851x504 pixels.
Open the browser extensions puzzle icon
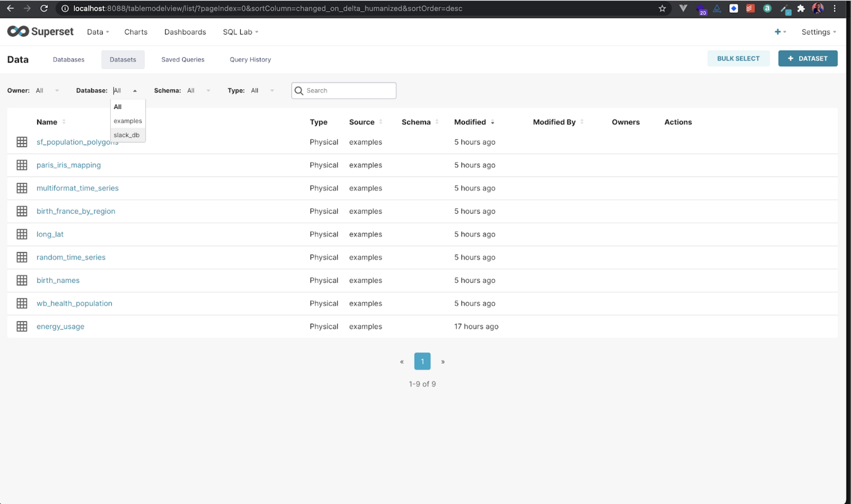[801, 8]
